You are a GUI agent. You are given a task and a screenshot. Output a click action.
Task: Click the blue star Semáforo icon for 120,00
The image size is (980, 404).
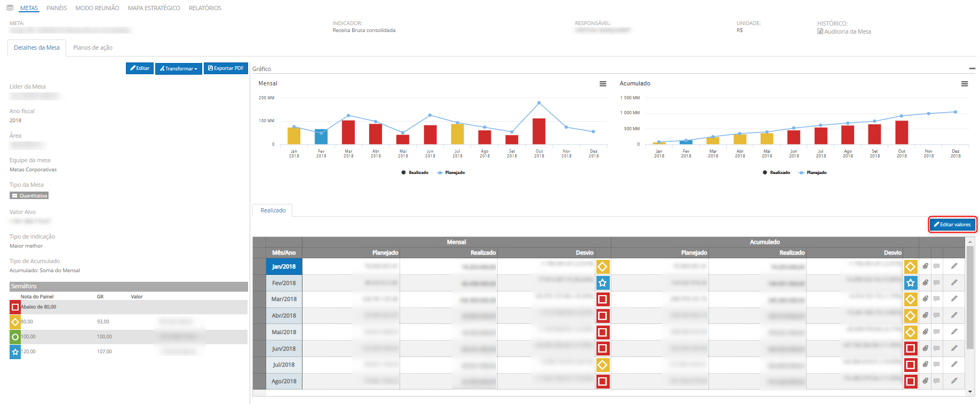point(15,352)
